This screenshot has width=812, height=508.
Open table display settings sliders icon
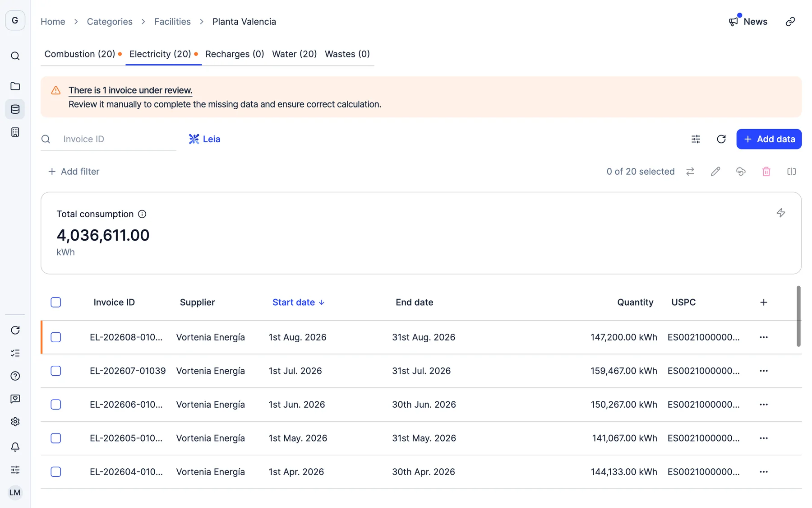coord(696,139)
